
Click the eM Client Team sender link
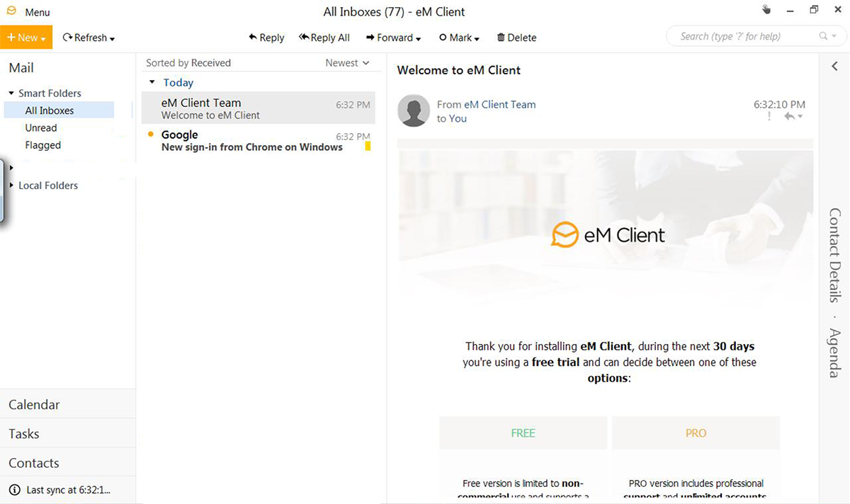pos(499,104)
